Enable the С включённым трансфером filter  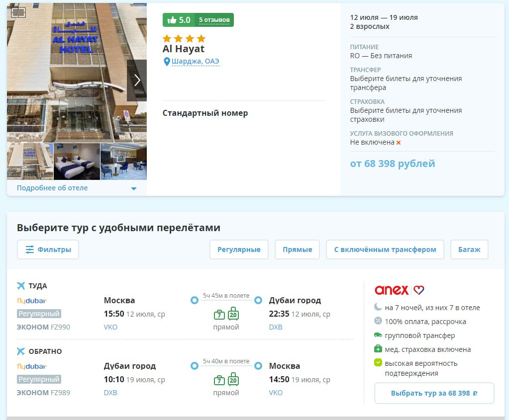[x=385, y=250]
